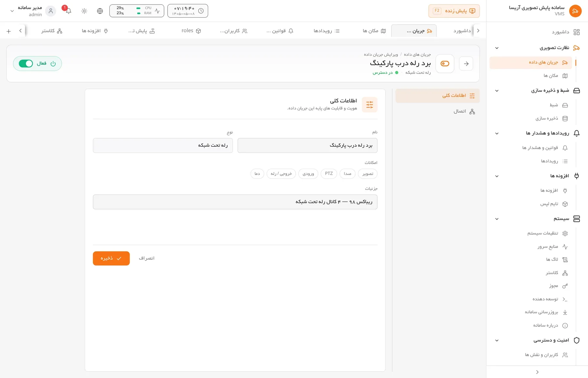This screenshot has height=378, width=588.
Task: Click the نام name input field
Action: pos(307,145)
